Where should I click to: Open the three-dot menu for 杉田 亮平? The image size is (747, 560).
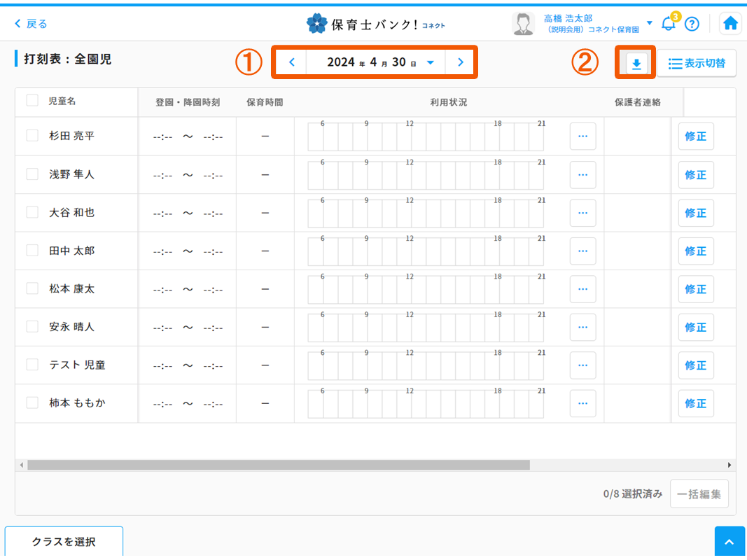[x=582, y=136]
